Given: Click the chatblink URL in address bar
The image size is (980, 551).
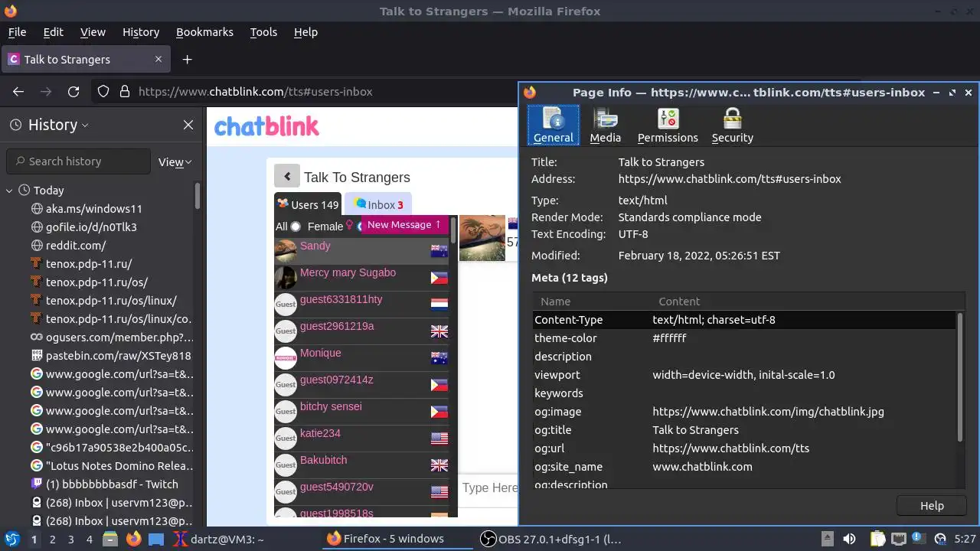Looking at the screenshot, I should click(255, 91).
